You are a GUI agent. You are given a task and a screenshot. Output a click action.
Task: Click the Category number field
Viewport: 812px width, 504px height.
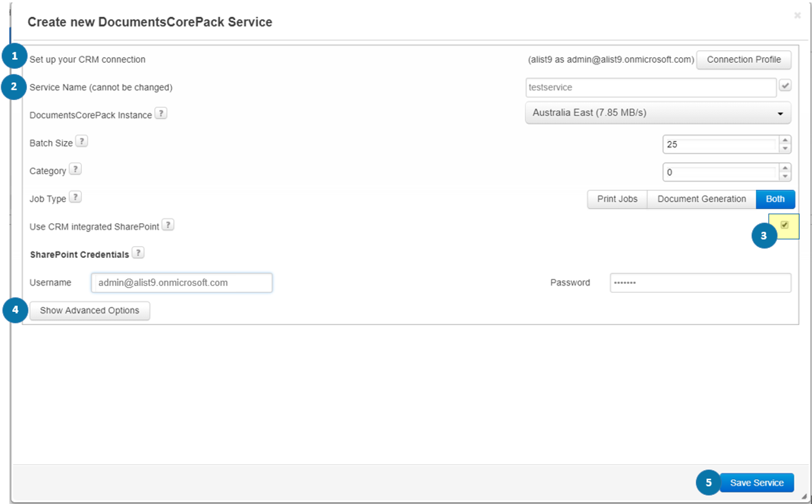(720, 173)
